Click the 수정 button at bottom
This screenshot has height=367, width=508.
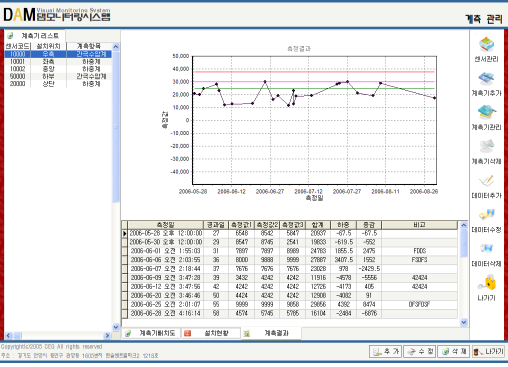click(420, 351)
